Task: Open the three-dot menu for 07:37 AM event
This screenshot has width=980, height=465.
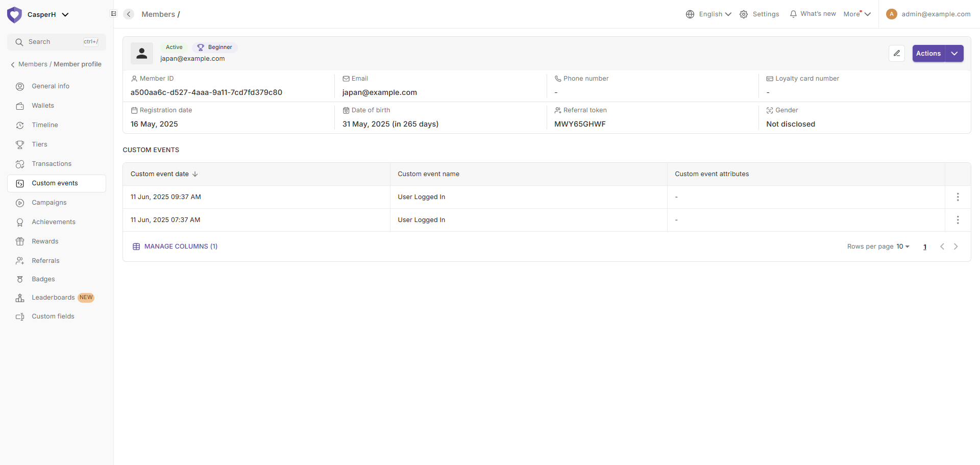Action: click(958, 220)
